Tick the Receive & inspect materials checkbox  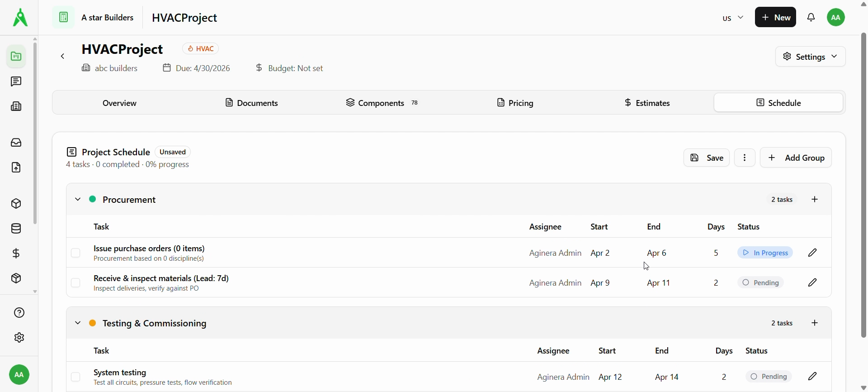[x=76, y=283]
